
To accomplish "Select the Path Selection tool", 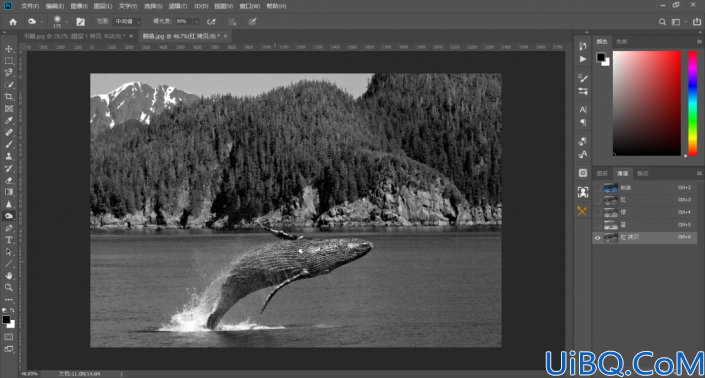I will coord(9,252).
